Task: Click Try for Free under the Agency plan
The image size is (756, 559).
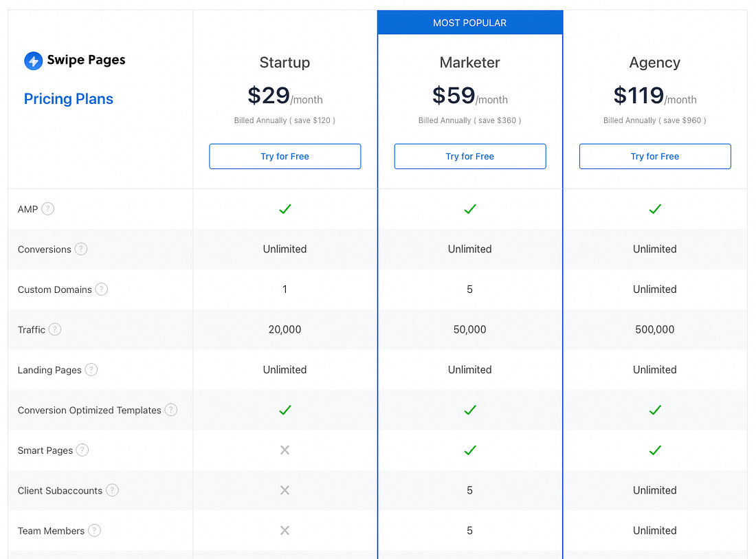Action: pos(655,156)
